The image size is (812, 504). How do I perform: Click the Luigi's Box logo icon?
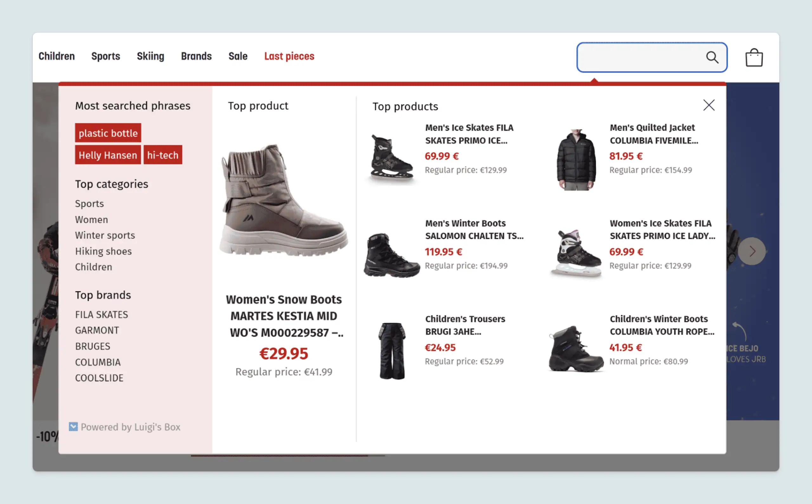pos(73,427)
